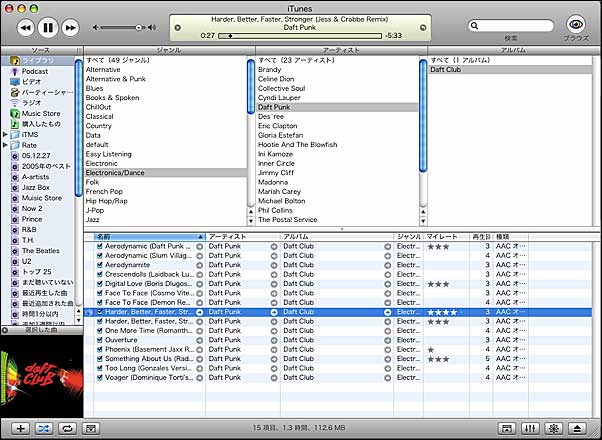Open Podcast in the source list
This screenshot has width=602, height=440.
point(35,72)
